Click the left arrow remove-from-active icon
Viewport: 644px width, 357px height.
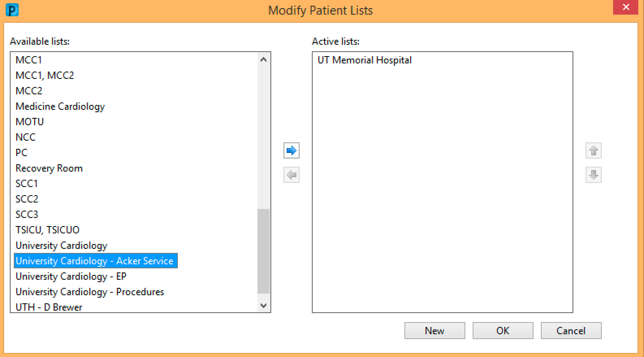click(x=292, y=175)
